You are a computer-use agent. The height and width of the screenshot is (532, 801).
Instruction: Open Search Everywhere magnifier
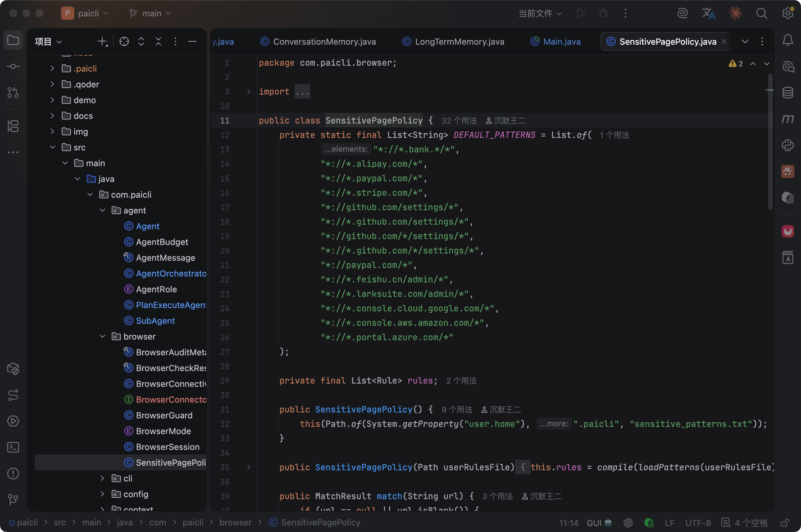tap(762, 13)
